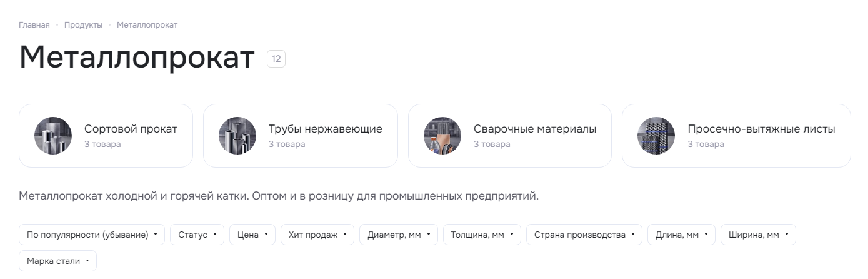Open the Трубы нержавеющие category
This screenshot has width=868, height=279.
click(x=326, y=129)
